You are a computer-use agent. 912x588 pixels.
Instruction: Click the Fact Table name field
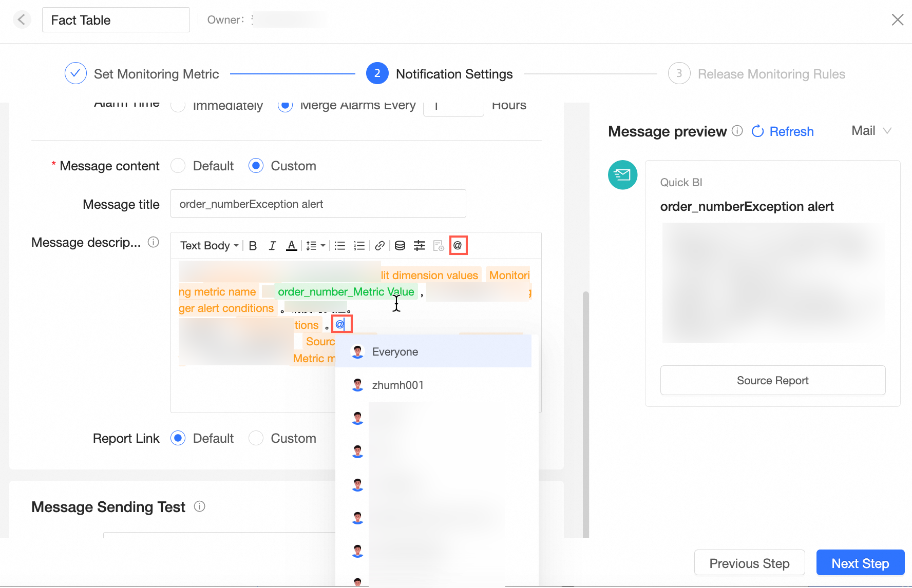coord(116,20)
